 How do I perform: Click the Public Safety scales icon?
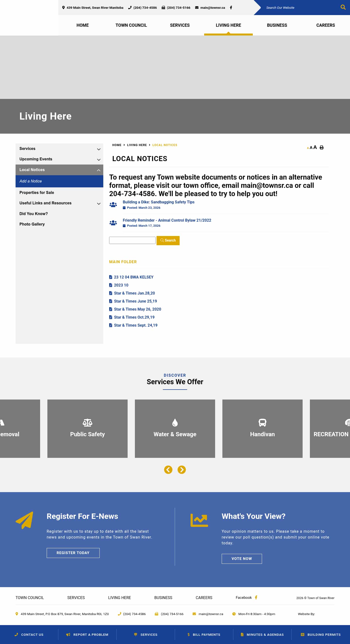click(x=87, y=423)
